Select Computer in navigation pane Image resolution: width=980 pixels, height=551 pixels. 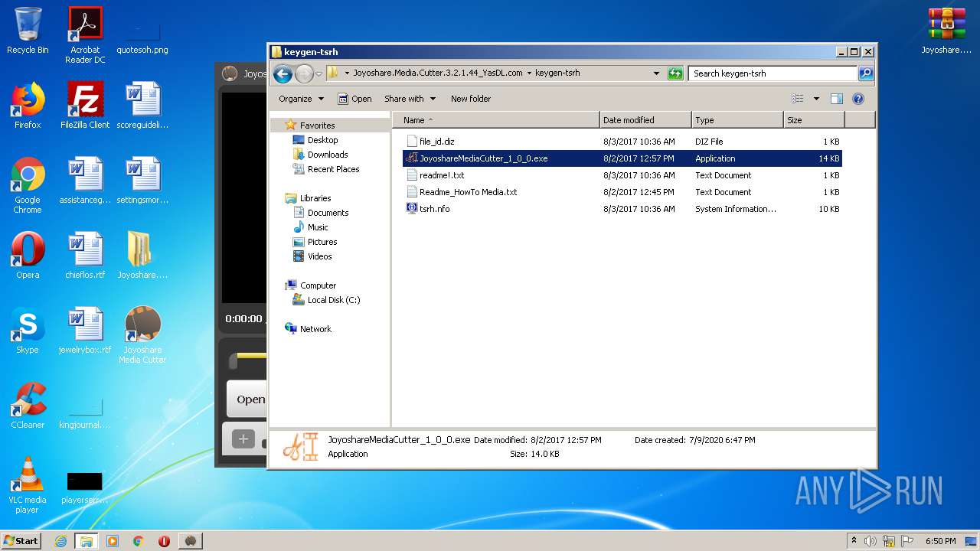click(318, 285)
